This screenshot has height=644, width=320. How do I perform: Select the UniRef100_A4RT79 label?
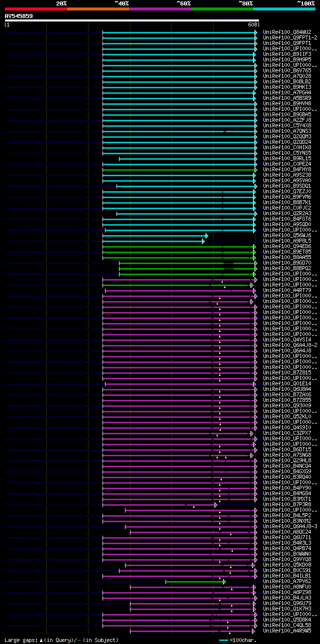[287, 290]
